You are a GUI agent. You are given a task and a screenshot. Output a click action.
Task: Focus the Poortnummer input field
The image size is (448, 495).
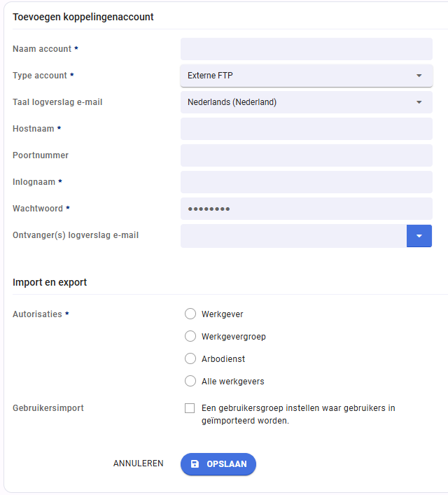(x=306, y=155)
